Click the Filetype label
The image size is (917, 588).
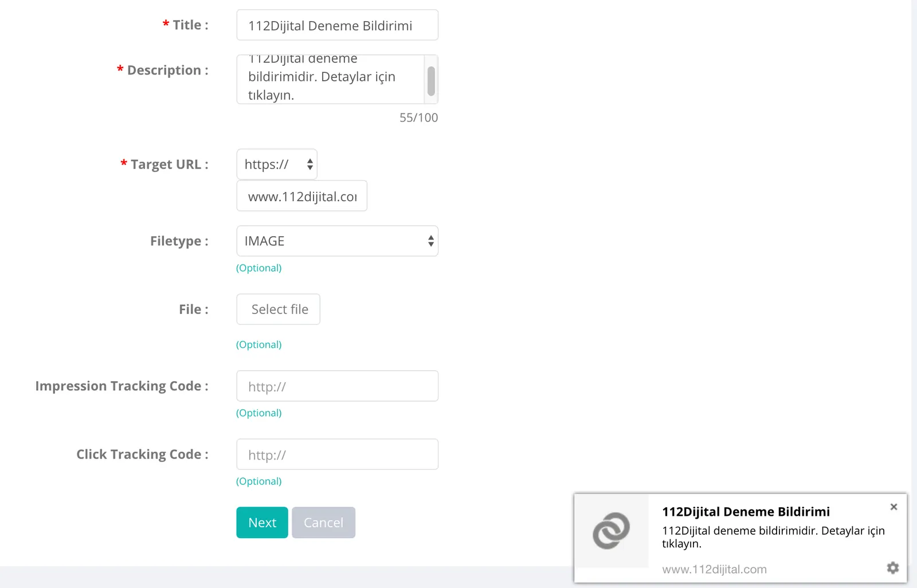pyautogui.click(x=179, y=241)
